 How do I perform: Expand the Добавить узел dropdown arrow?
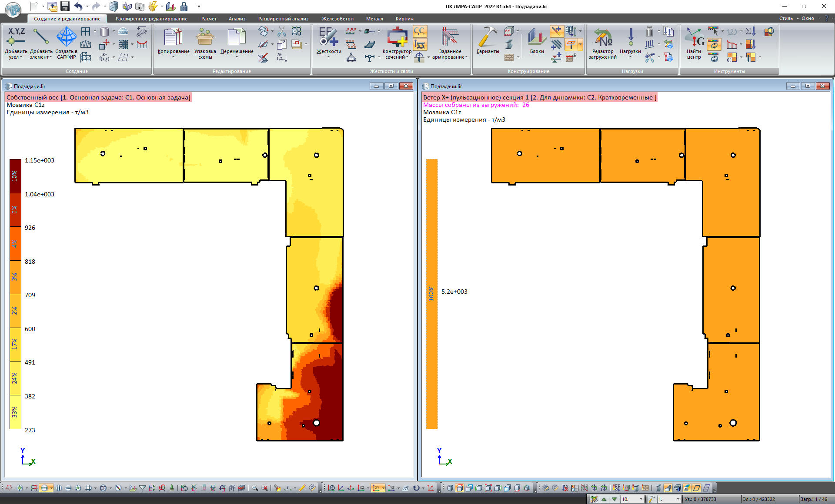[x=21, y=57]
